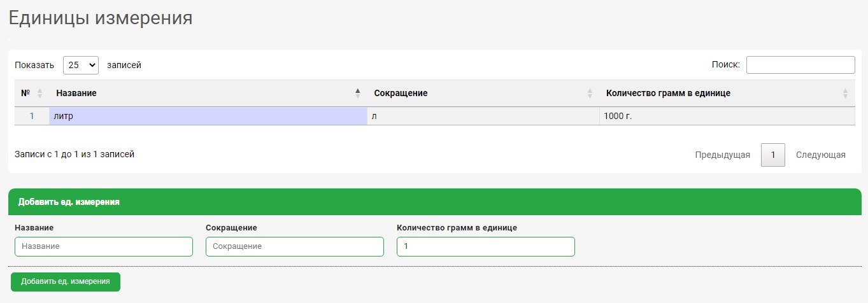Viewport: 868px width, 303px height.
Task: Click the sort arrows in Сокращение table header
Action: [590, 94]
